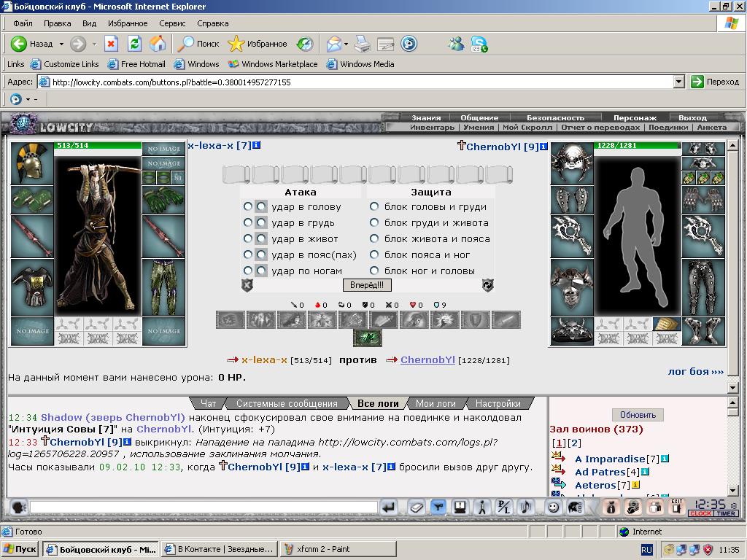Open page [2] of user list
This screenshot has width=747, height=560.
pos(575,443)
